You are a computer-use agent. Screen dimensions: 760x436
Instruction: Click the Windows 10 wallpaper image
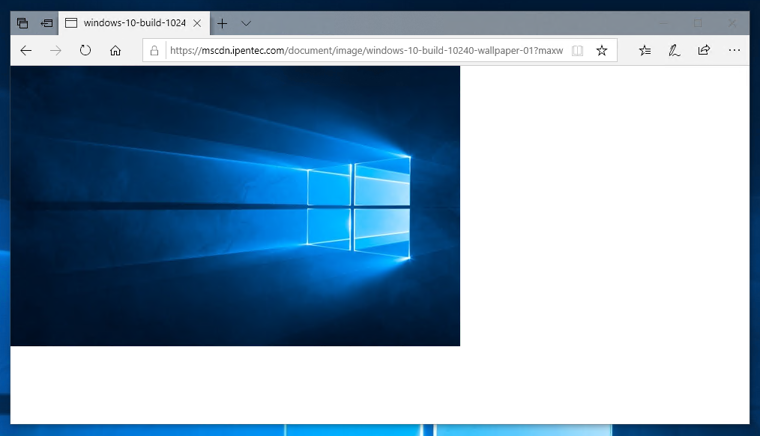(x=235, y=206)
